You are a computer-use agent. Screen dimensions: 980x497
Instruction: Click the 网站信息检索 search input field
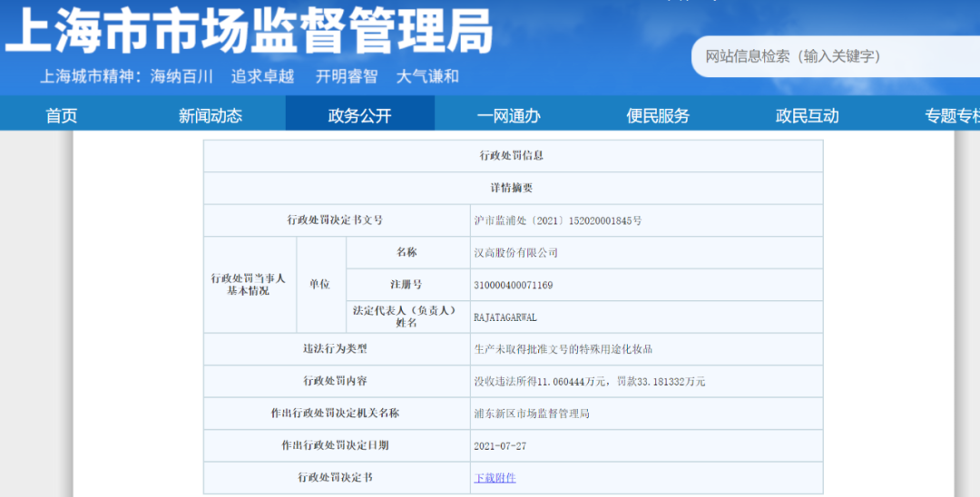coord(836,57)
